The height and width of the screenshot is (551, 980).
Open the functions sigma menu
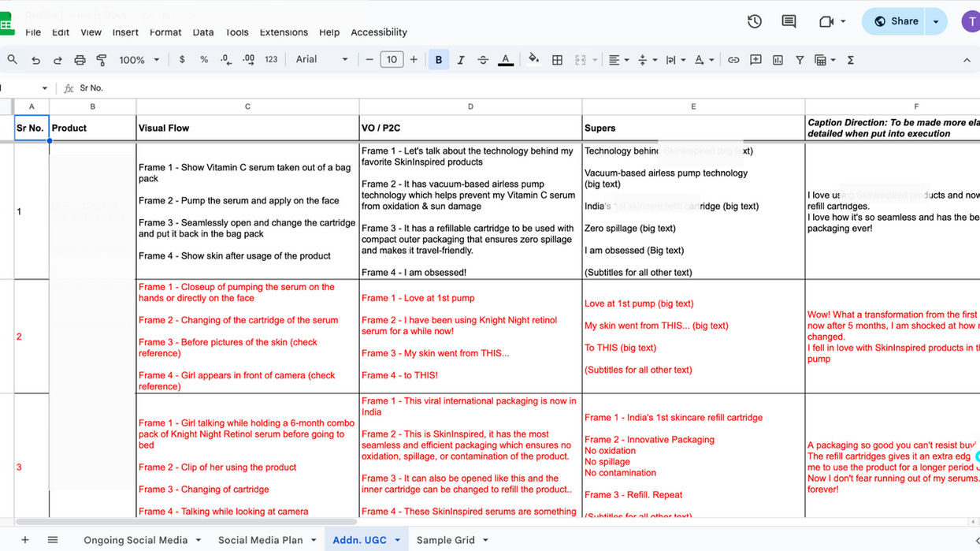point(851,60)
